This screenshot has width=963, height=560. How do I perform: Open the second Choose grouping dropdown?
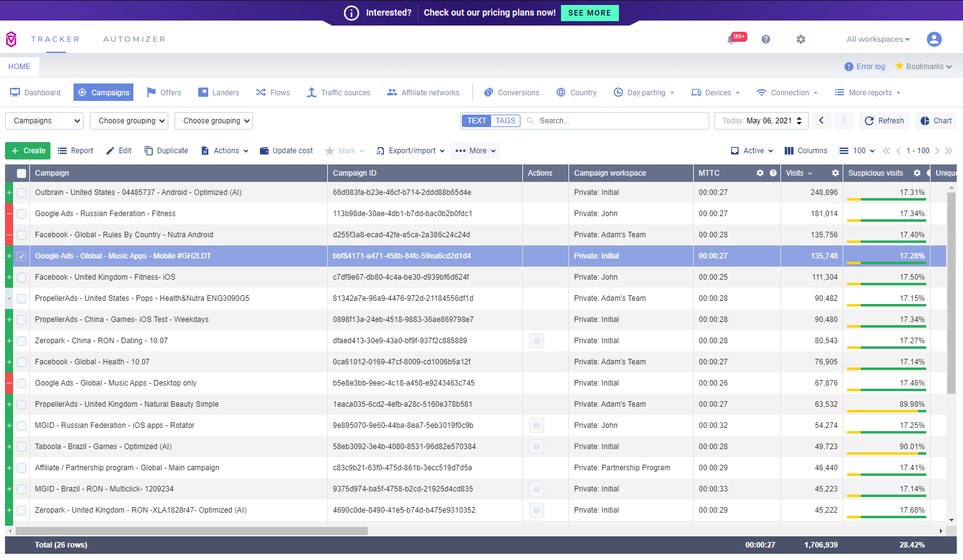(x=214, y=121)
